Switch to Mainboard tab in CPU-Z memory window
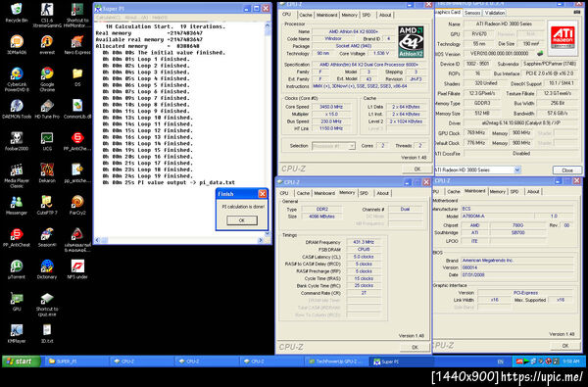This screenshot has height=387, width=588. pyautogui.click(x=324, y=193)
